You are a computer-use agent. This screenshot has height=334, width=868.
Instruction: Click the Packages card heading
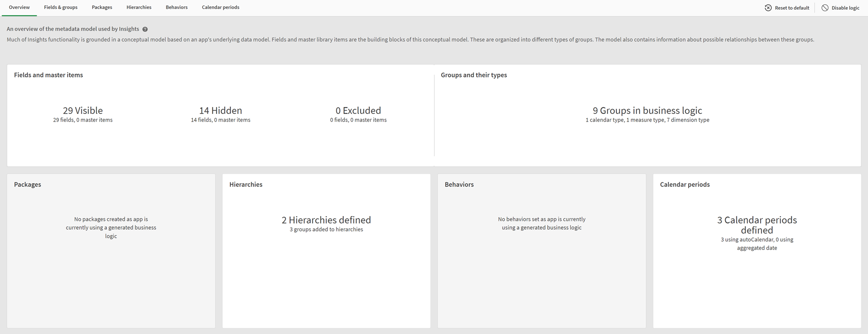pyautogui.click(x=27, y=184)
